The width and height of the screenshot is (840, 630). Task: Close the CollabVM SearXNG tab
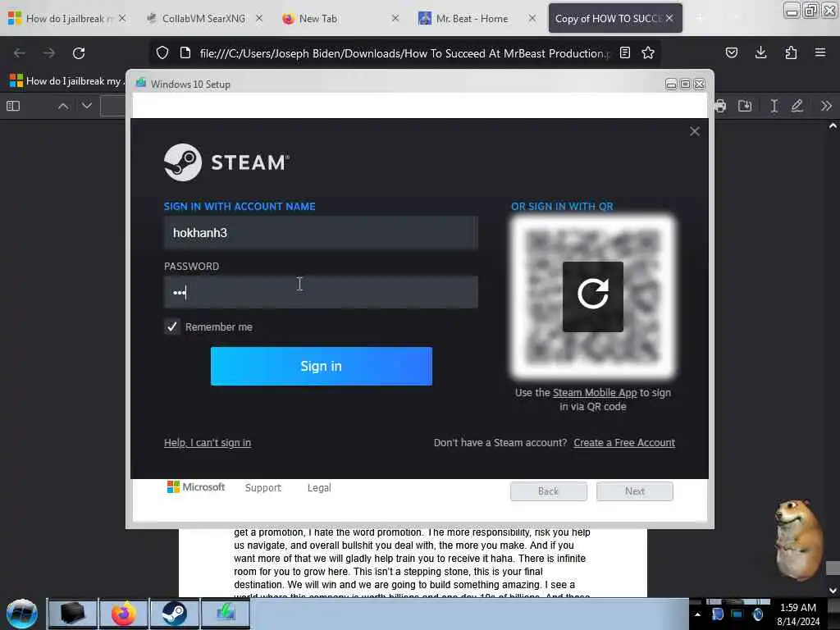[x=258, y=18]
